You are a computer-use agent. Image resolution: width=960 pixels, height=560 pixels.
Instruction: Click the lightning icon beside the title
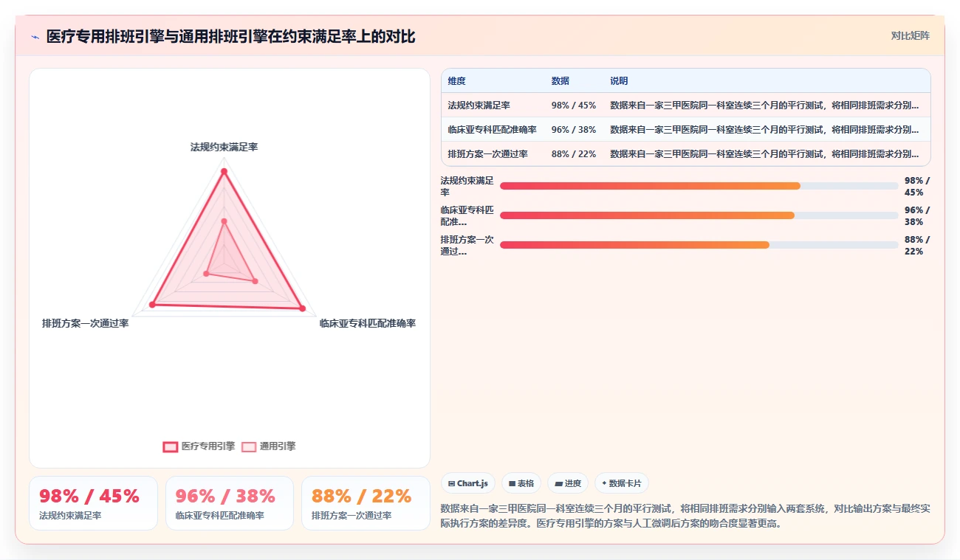tap(35, 36)
